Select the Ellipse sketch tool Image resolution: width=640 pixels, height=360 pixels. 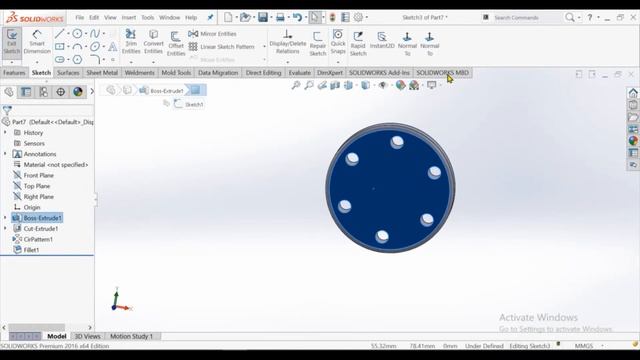[x=95, y=47]
